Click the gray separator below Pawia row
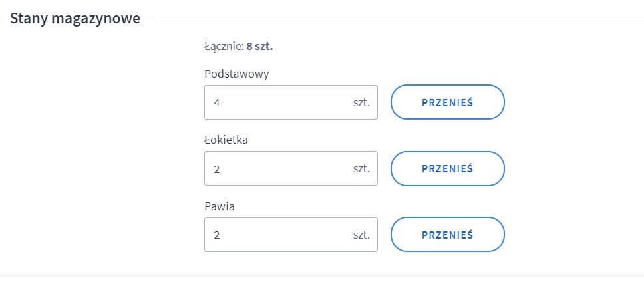This screenshot has height=286, width=644. click(x=322, y=275)
